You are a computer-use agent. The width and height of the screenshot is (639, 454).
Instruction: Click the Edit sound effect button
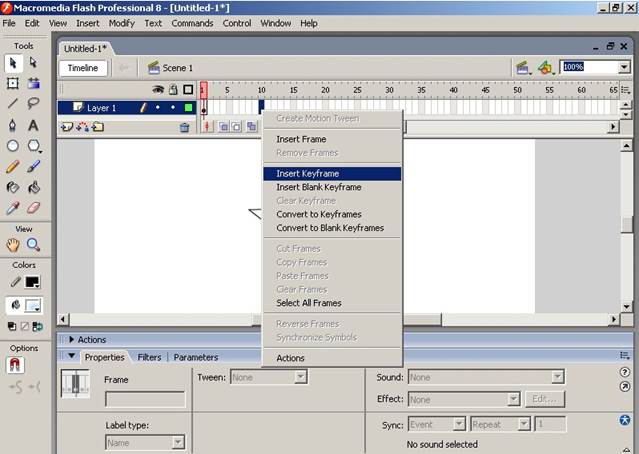[545, 399]
